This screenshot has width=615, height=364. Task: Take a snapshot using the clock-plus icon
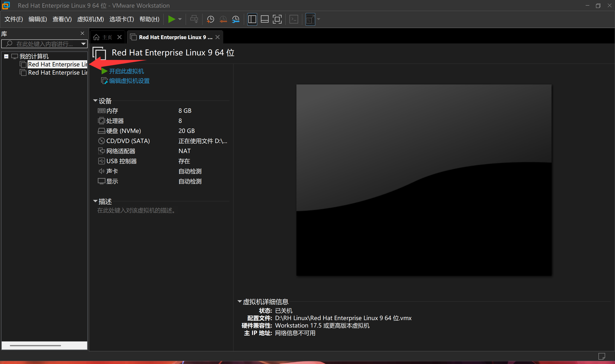(x=210, y=19)
